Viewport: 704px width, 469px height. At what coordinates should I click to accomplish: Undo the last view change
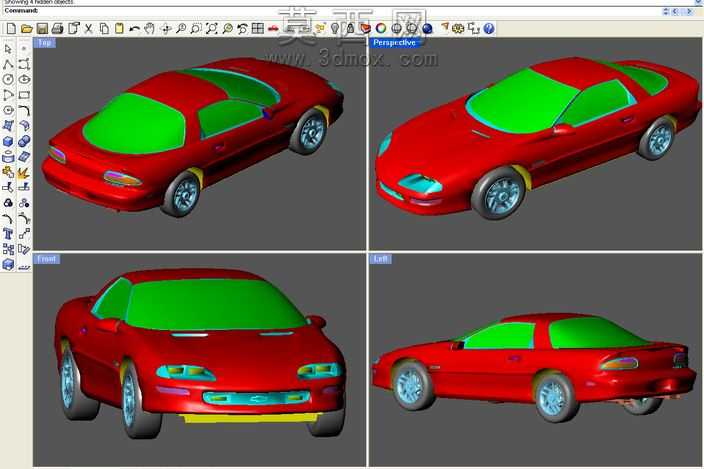(242, 29)
